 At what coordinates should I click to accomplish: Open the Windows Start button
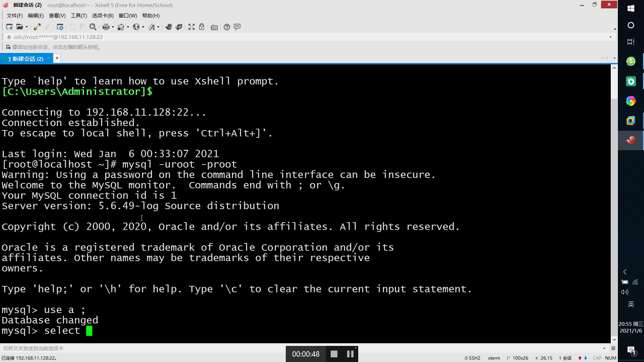pyautogui.click(x=631, y=8)
